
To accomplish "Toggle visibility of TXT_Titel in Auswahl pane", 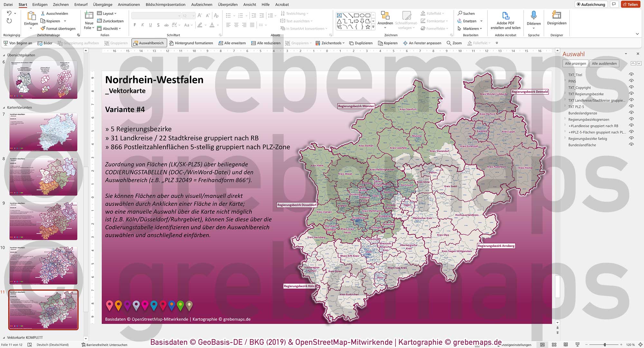I will click(631, 75).
